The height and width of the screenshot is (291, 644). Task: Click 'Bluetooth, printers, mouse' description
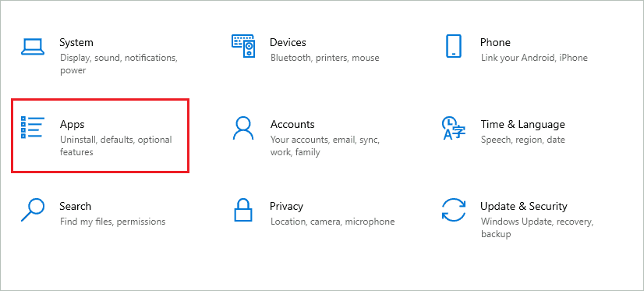(x=325, y=58)
